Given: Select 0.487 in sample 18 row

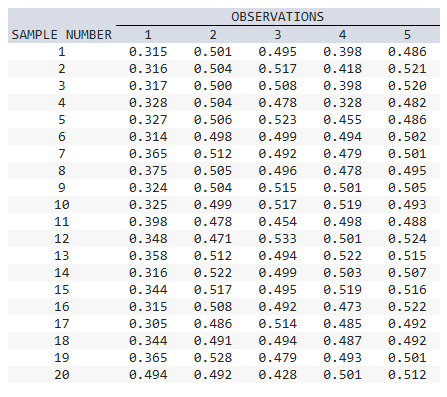Looking at the screenshot, I should 342,341.
